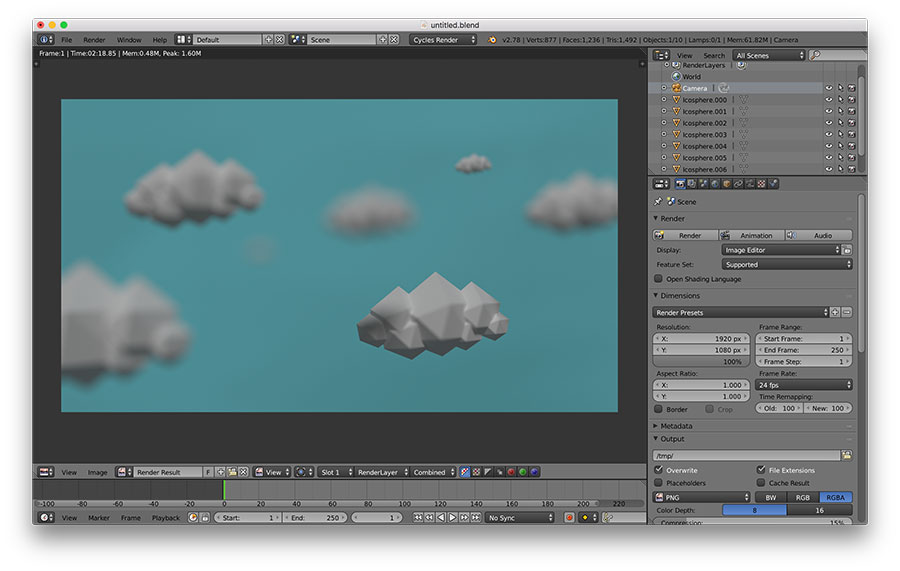This screenshot has height=571, width=900.
Task: Open the Cycles Render engine dropdown
Action: [x=443, y=40]
